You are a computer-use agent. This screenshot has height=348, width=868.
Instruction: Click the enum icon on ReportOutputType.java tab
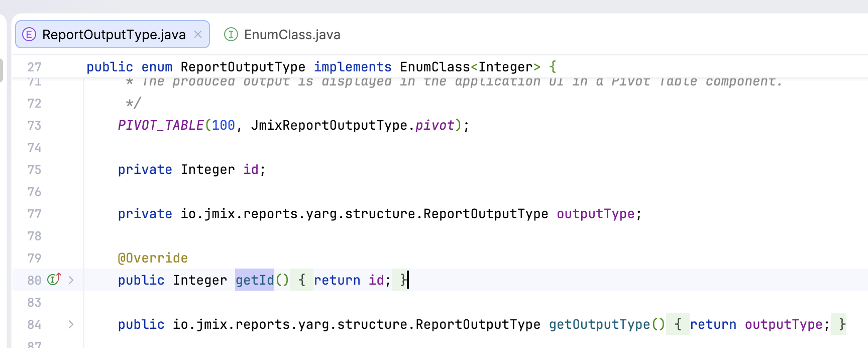tap(29, 34)
